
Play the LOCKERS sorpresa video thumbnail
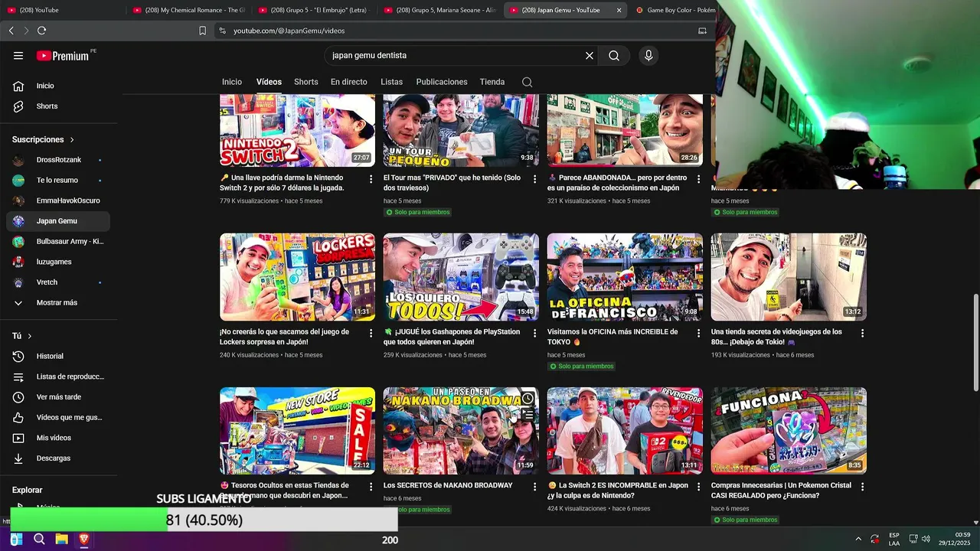(297, 277)
